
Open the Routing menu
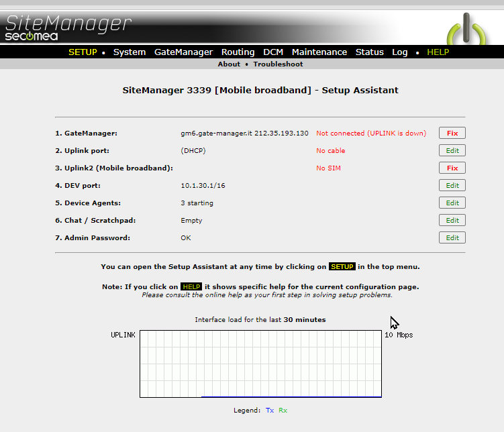(x=238, y=52)
